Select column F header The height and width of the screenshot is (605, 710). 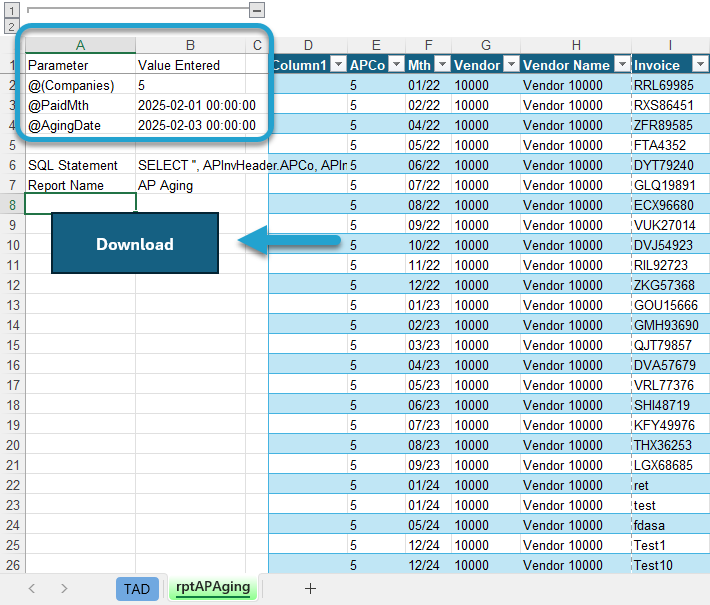click(x=428, y=45)
